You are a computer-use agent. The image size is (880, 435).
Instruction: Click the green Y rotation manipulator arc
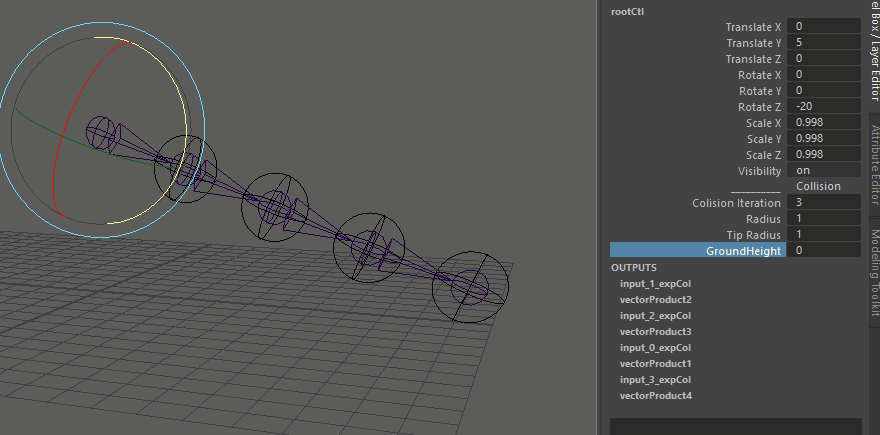tap(67, 138)
